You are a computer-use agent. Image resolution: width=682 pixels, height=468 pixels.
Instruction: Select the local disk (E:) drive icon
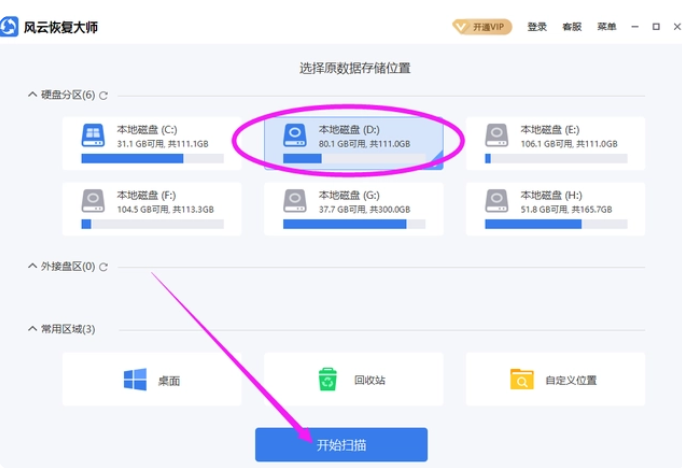point(496,136)
